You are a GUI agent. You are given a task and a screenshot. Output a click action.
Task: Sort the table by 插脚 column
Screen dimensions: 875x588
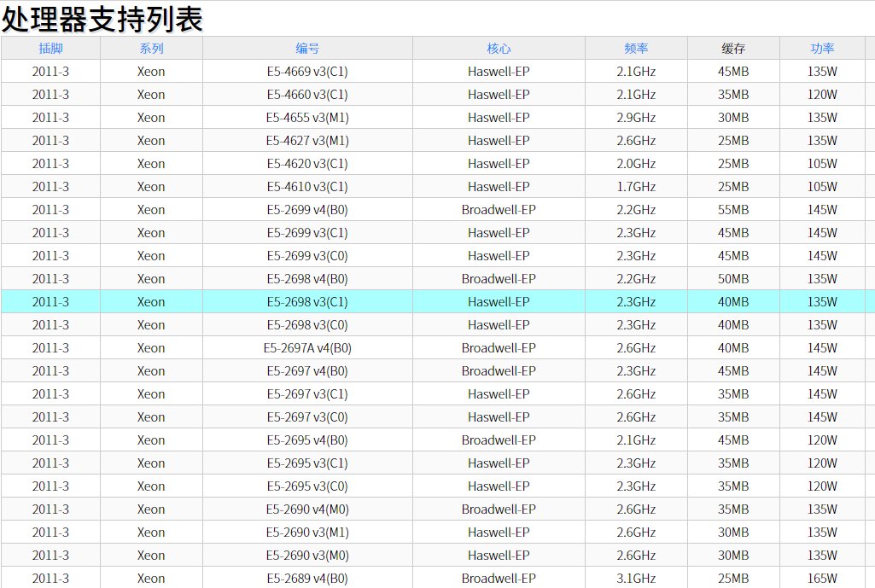50,48
